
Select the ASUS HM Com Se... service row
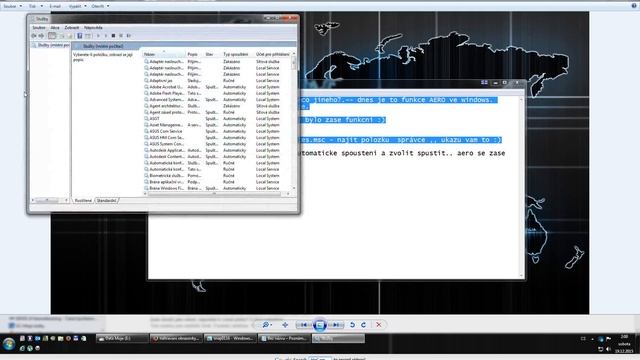(x=217, y=138)
